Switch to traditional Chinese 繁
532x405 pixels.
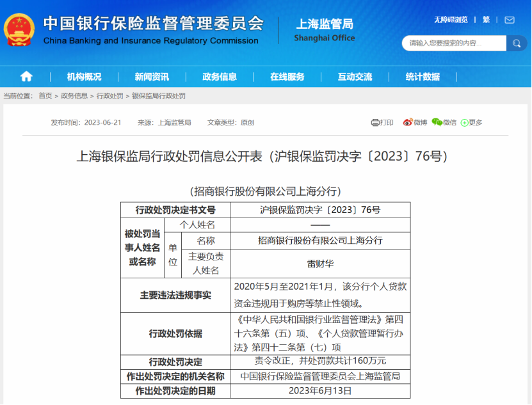[x=486, y=20]
